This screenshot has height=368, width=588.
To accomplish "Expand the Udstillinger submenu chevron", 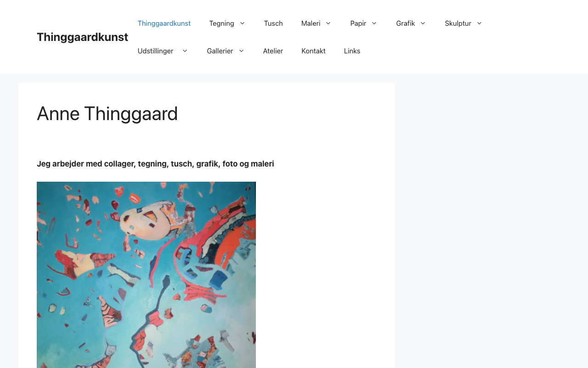I will point(185,51).
